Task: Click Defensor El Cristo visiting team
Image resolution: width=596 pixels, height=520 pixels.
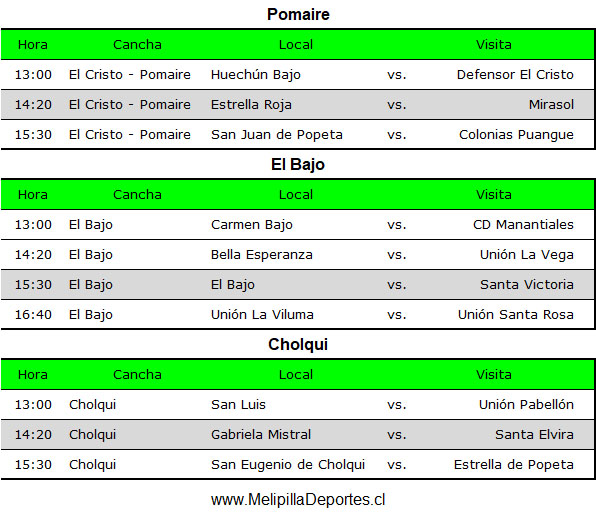Action: [515, 75]
